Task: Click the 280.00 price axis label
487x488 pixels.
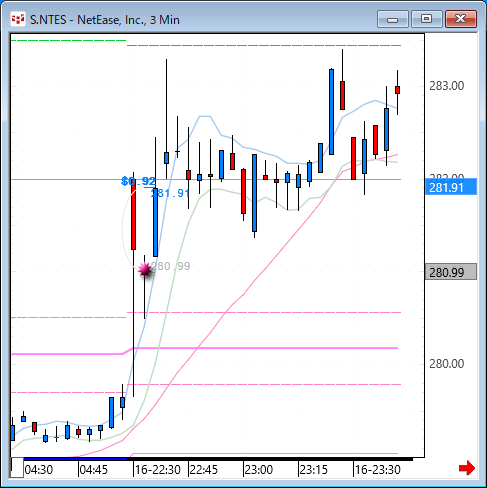Action: [x=446, y=364]
